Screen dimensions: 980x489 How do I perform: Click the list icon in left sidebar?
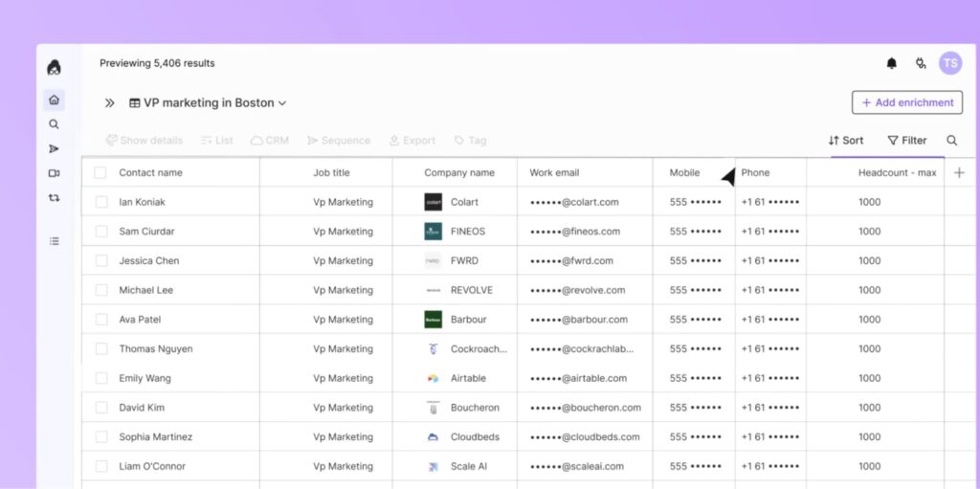click(55, 241)
